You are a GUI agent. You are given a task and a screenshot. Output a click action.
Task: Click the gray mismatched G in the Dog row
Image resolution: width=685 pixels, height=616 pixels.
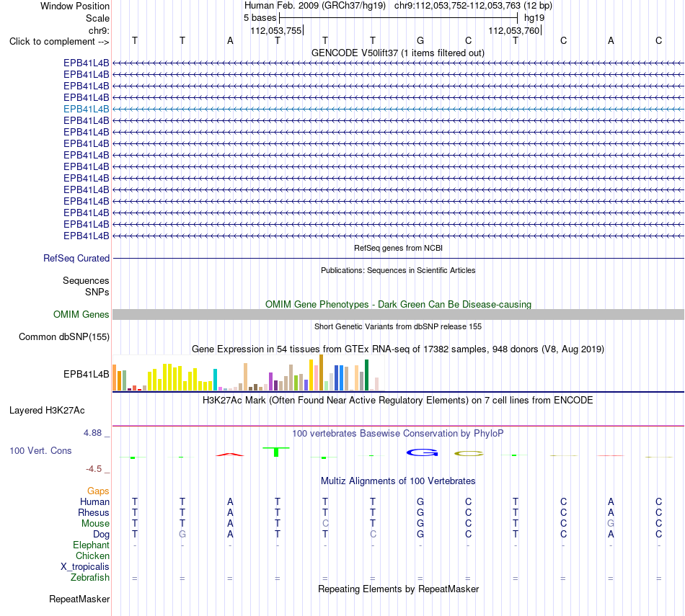pyautogui.click(x=182, y=535)
